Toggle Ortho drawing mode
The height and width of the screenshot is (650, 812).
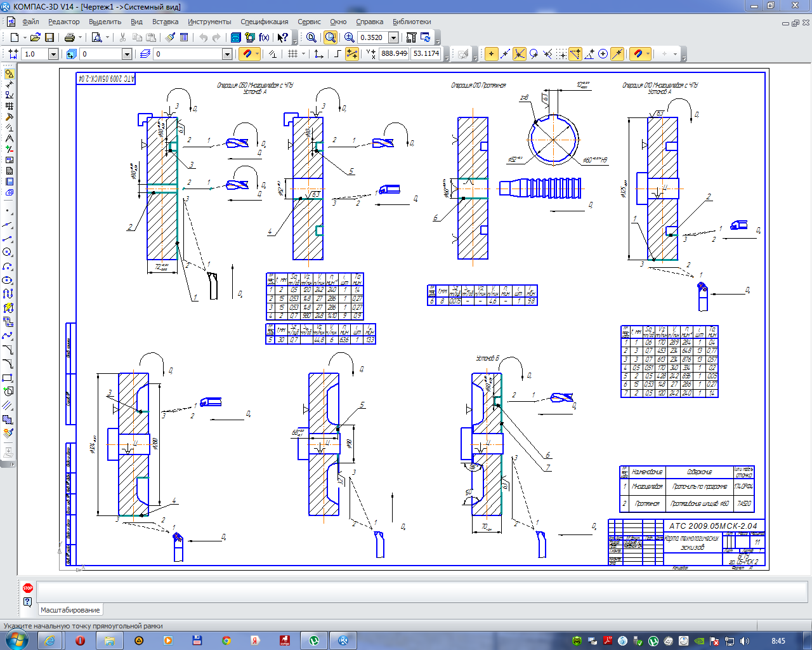click(x=337, y=54)
